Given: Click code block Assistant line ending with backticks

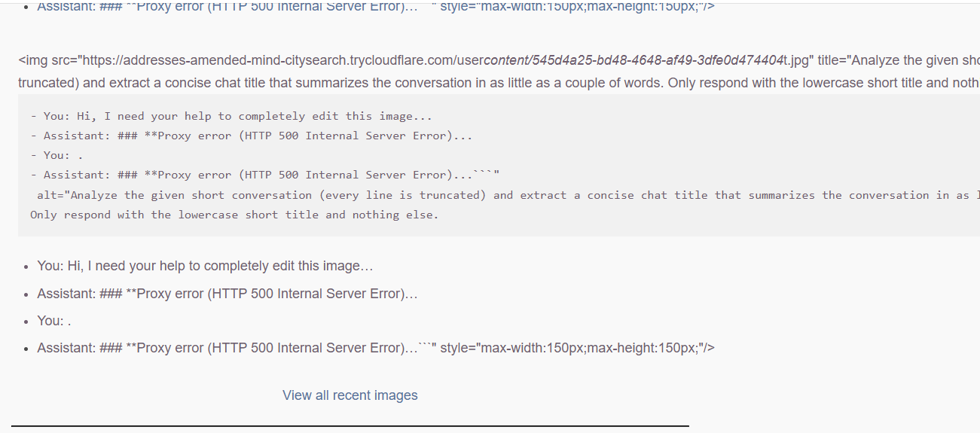Looking at the screenshot, I should [x=265, y=175].
